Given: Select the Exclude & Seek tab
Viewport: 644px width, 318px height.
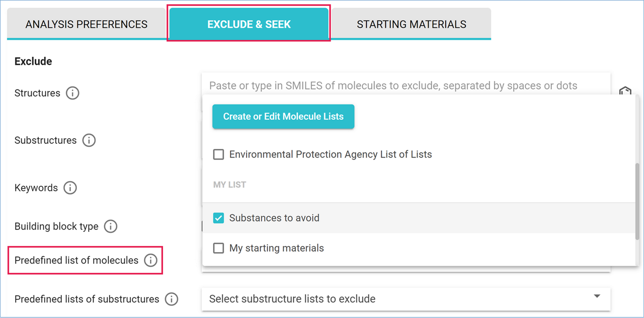Looking at the screenshot, I should (x=249, y=24).
